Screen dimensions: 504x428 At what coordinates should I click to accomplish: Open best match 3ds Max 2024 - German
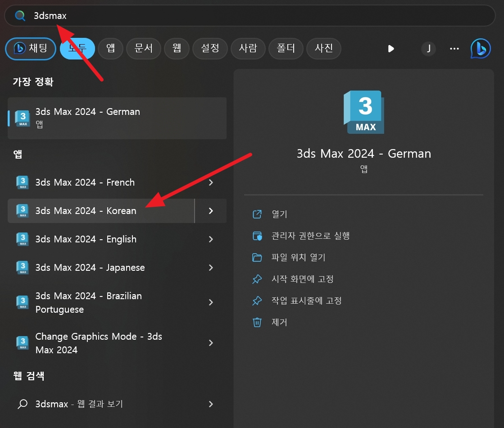tap(117, 118)
